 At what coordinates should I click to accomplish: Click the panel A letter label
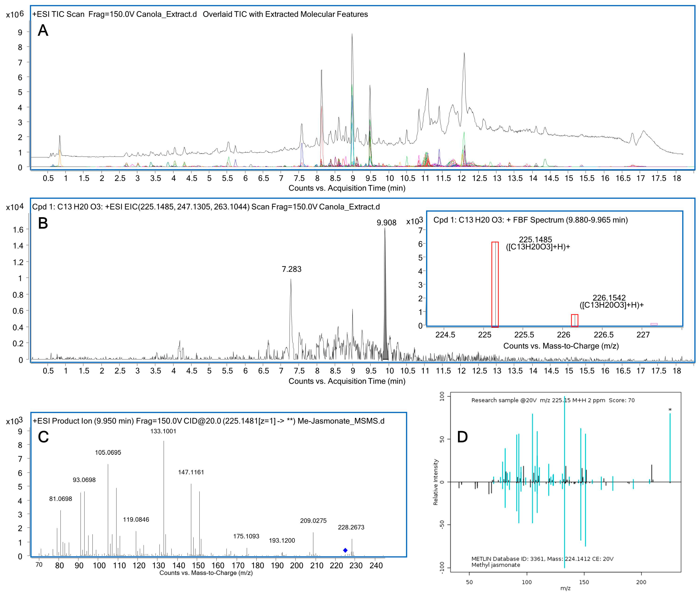pyautogui.click(x=43, y=30)
